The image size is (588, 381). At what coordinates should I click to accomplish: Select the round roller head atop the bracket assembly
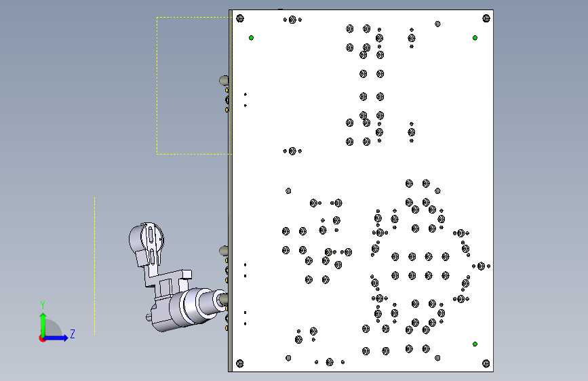(x=147, y=238)
